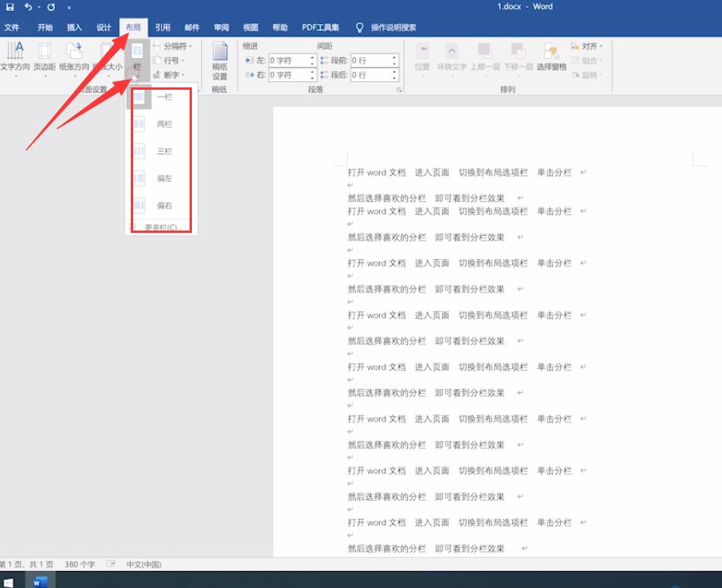Open the 文件 menu

coord(12,28)
